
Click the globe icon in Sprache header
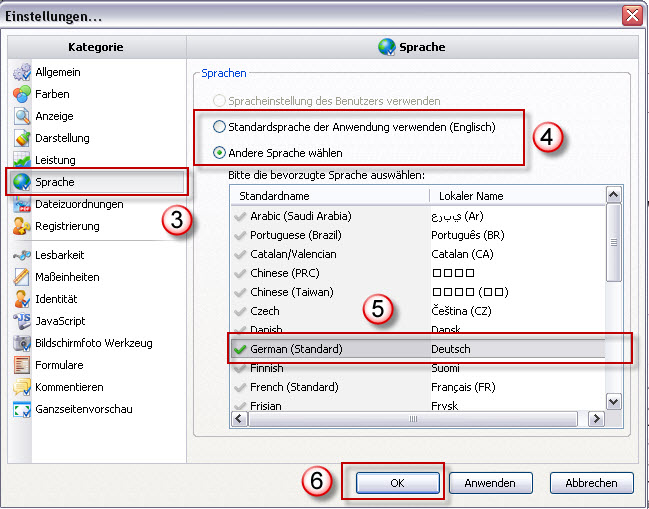[x=387, y=47]
